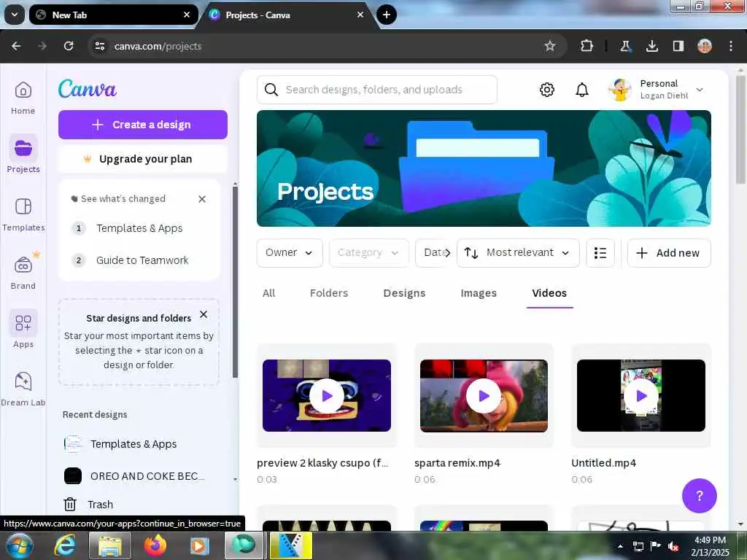This screenshot has width=747, height=560.
Task: Select the Videos tab
Action: coord(549,293)
